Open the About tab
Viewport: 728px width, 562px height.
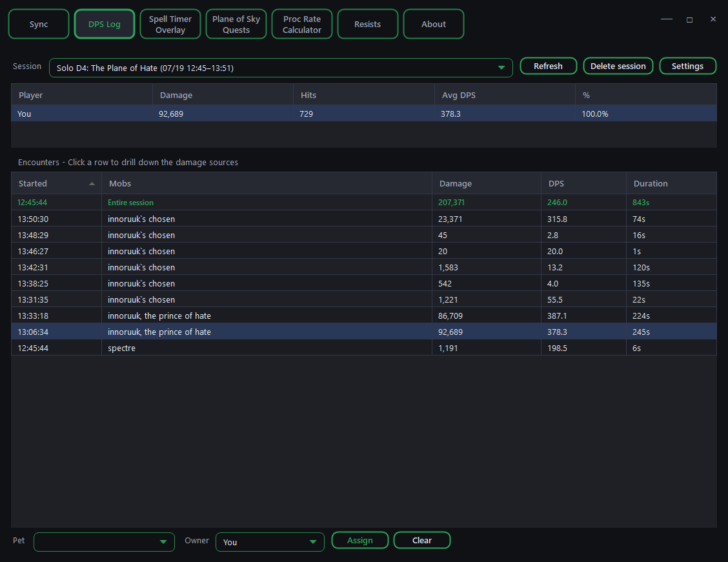pos(434,24)
